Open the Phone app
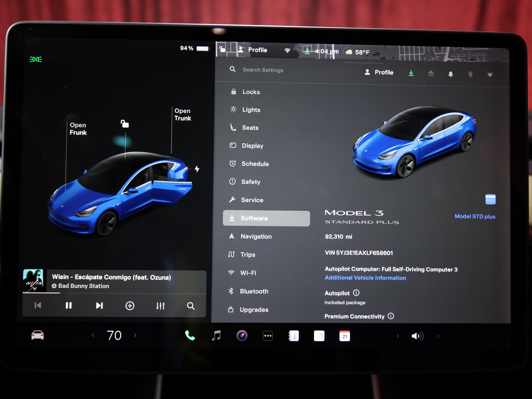 click(x=190, y=336)
